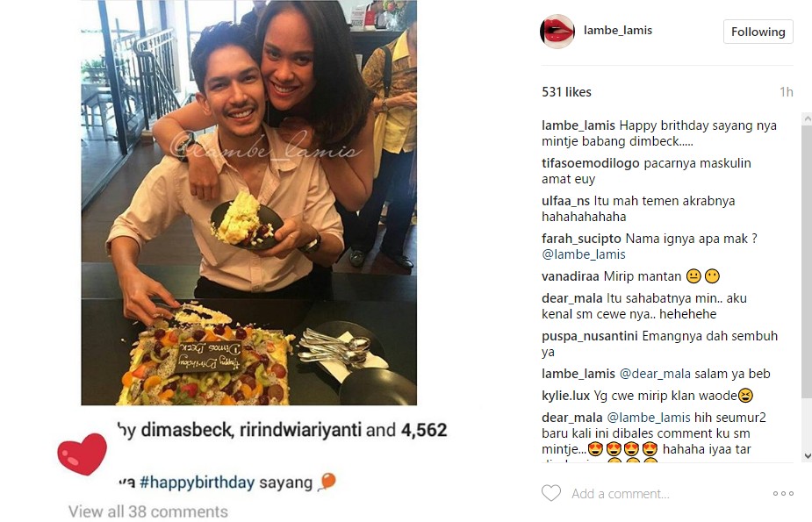
Task: Click the heart like icon beside comment box
Action: (551, 493)
